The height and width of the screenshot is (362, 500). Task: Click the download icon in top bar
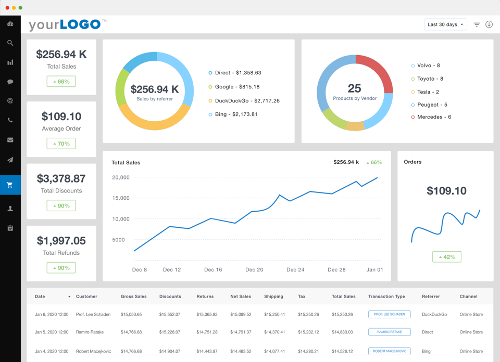click(489, 24)
